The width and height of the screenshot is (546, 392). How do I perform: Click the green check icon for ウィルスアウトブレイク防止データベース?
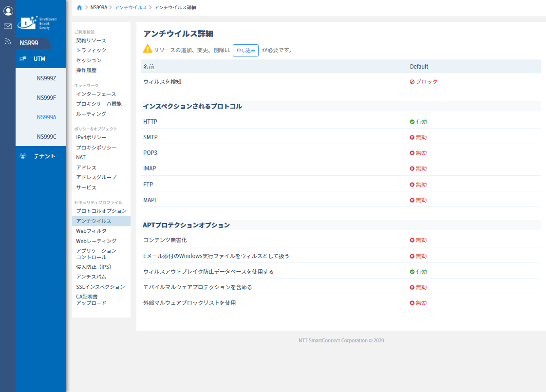tap(412, 272)
